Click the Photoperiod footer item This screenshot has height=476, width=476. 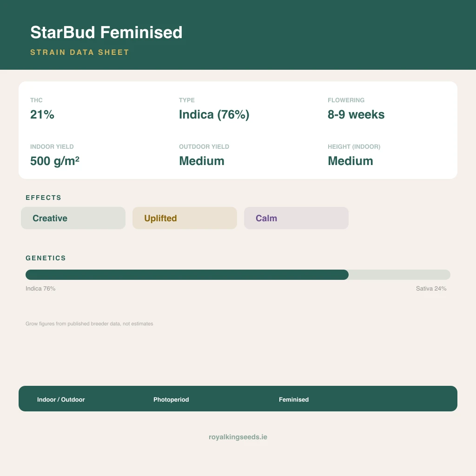pos(171,399)
